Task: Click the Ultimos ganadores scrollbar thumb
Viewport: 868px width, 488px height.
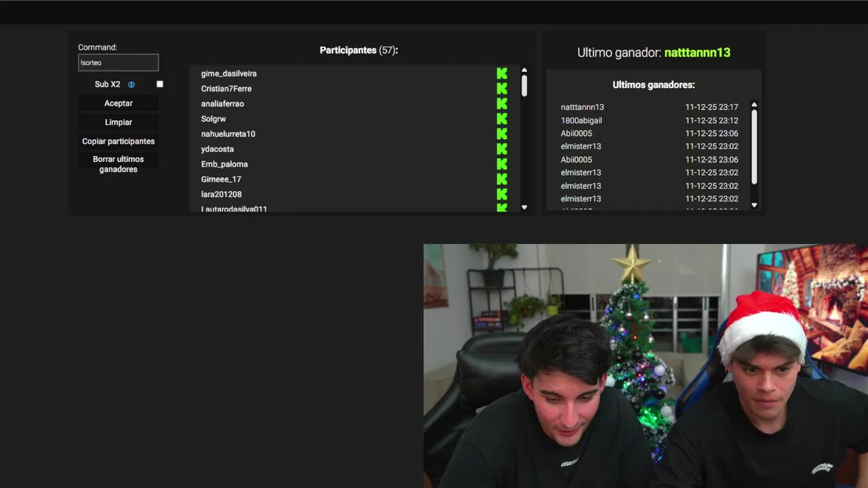Action: pos(754,146)
